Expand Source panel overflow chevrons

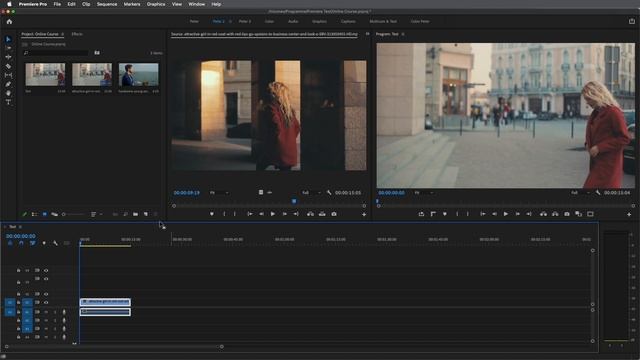click(x=367, y=34)
